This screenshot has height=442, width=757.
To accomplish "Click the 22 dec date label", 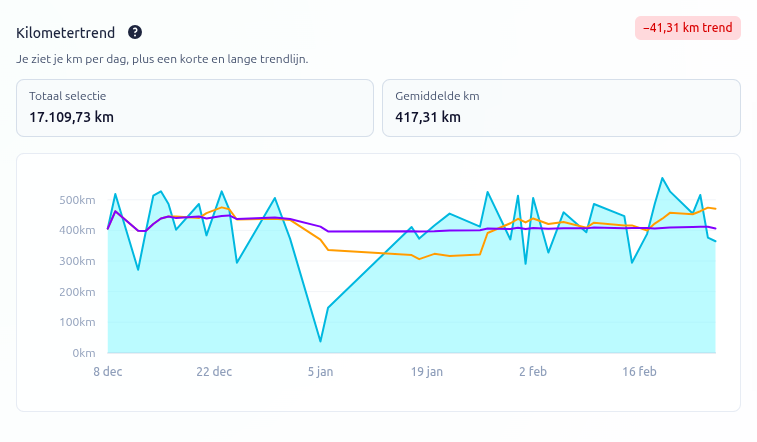I will [214, 371].
